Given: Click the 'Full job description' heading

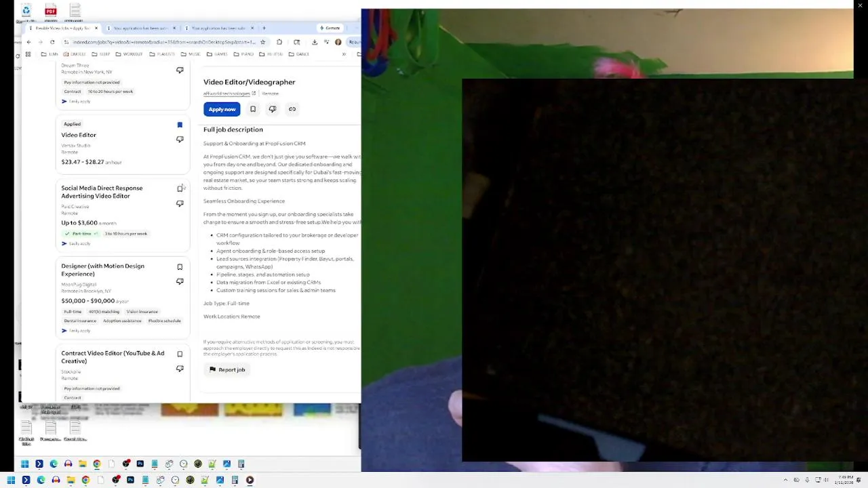Looking at the screenshot, I should point(233,129).
